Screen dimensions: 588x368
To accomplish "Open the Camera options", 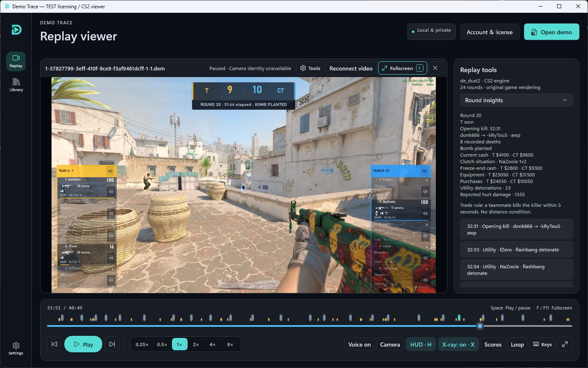I will (390, 345).
